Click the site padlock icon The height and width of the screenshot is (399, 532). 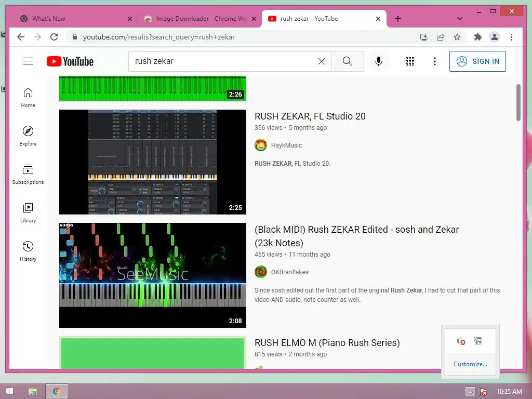click(75, 37)
